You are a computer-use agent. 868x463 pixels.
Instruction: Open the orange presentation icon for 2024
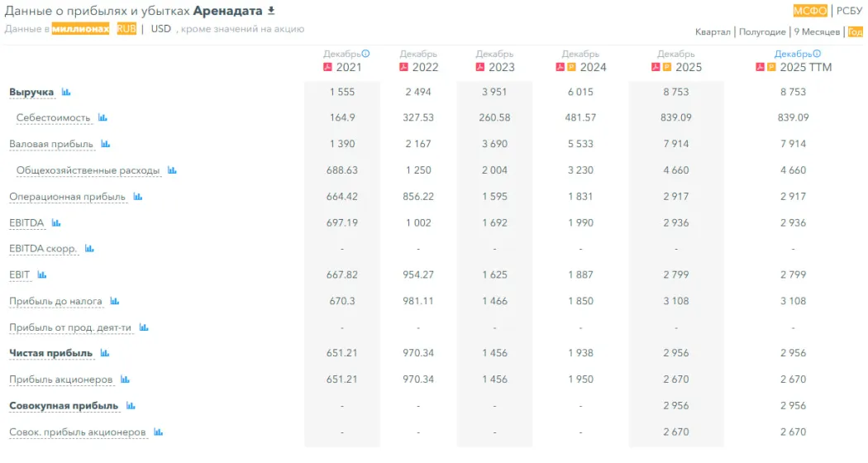click(570, 67)
